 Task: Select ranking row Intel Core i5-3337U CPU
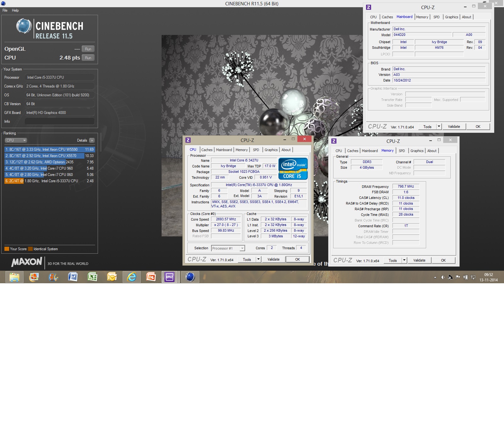pos(49,181)
